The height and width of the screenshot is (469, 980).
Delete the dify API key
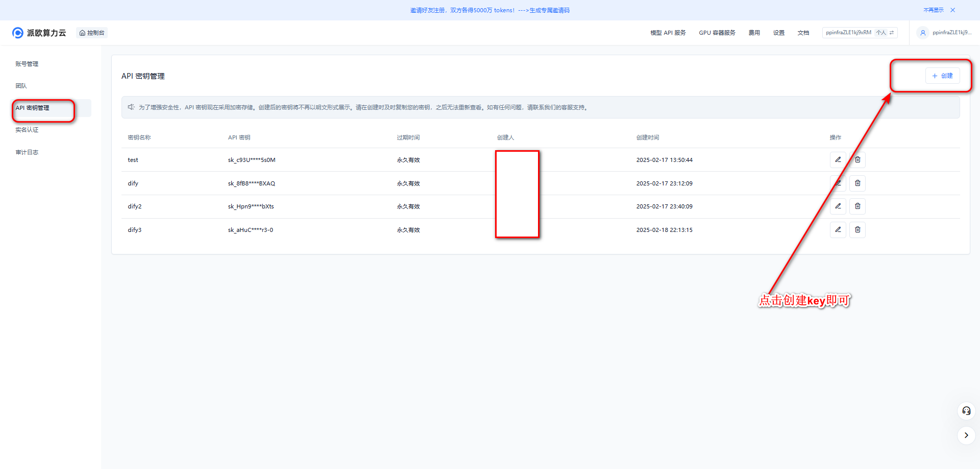pyautogui.click(x=857, y=183)
